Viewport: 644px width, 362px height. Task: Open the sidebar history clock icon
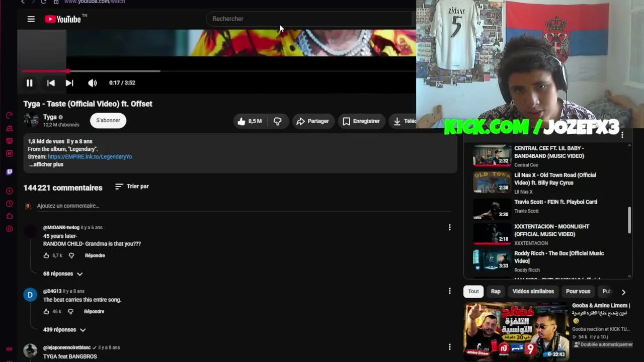pyautogui.click(x=9, y=204)
